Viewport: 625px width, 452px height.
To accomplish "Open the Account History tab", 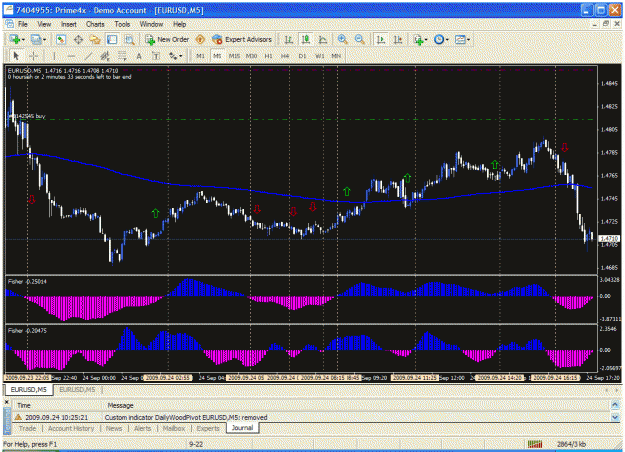I will [71, 428].
